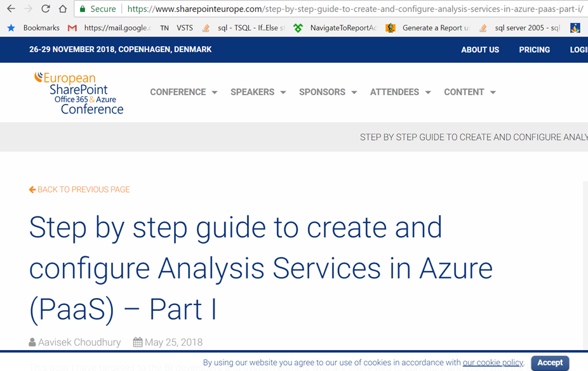
Task: Click the browser forward arrow
Action: point(28,9)
